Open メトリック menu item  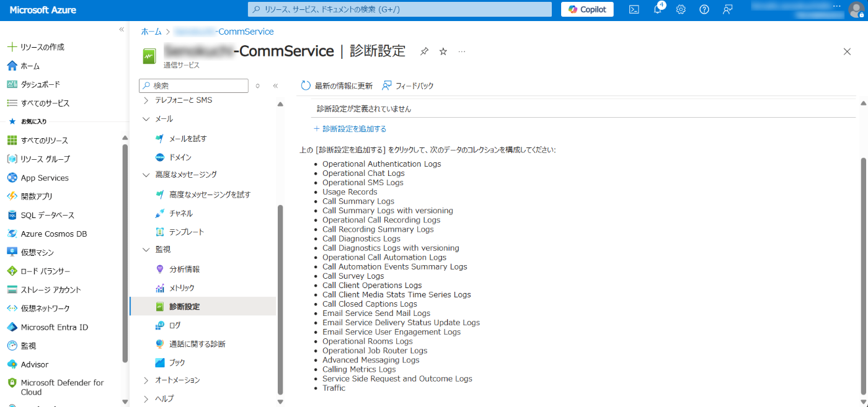(175, 288)
